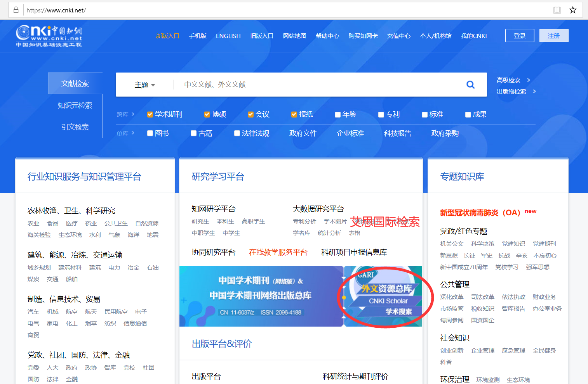
Task: Open 旧版入口 menu item
Action: point(262,36)
